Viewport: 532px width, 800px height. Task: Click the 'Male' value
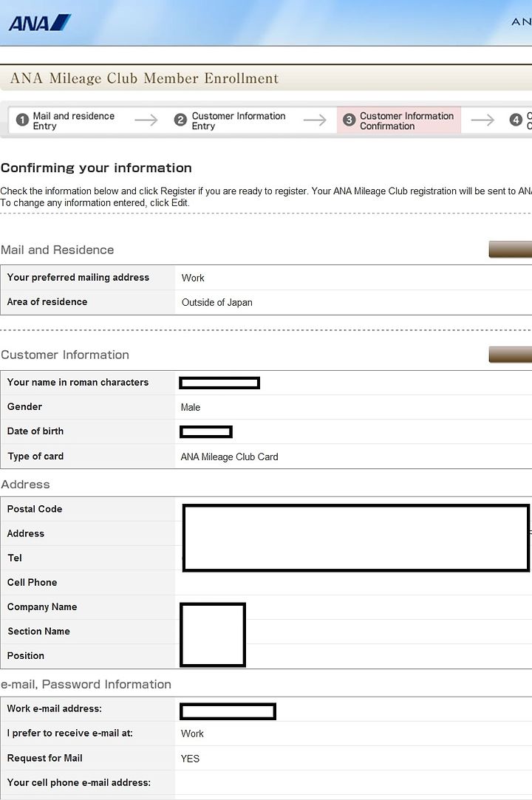(191, 408)
